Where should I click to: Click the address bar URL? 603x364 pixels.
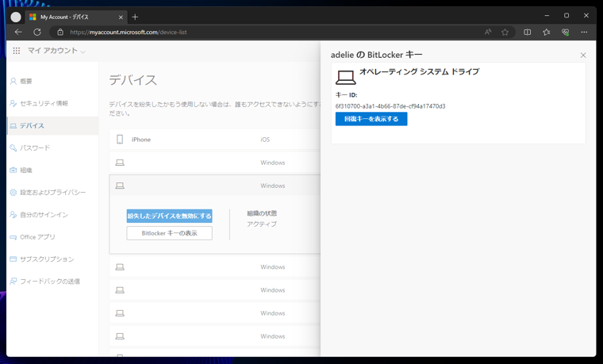point(129,33)
